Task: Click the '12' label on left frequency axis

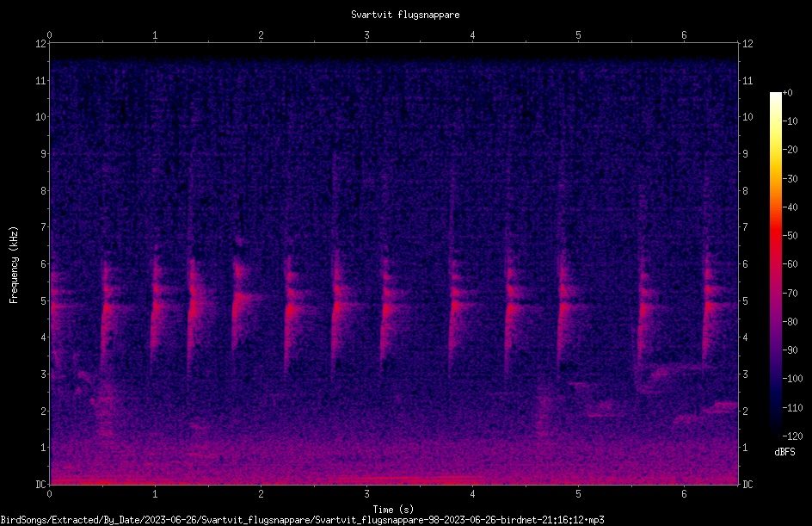Action: (41, 44)
